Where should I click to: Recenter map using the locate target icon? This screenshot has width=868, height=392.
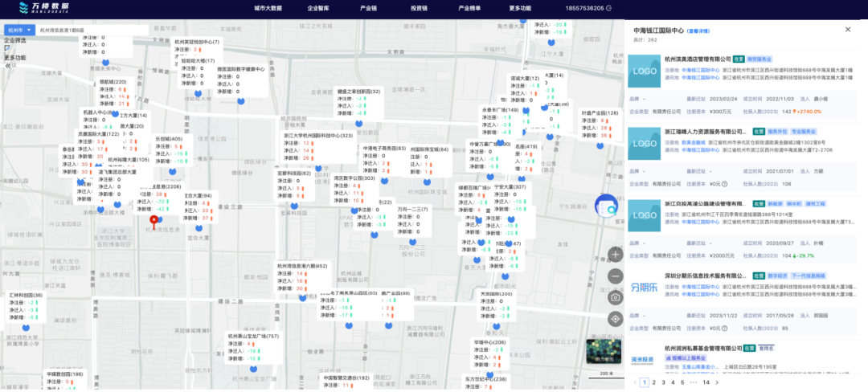(615, 319)
